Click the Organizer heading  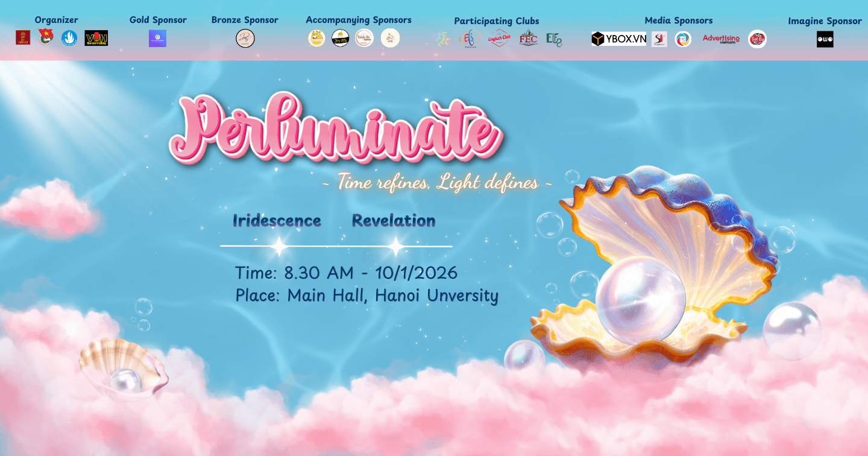click(x=57, y=20)
